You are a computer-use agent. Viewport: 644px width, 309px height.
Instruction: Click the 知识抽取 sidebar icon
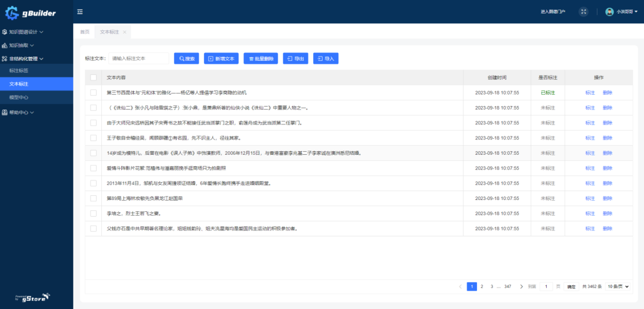click(x=5, y=45)
